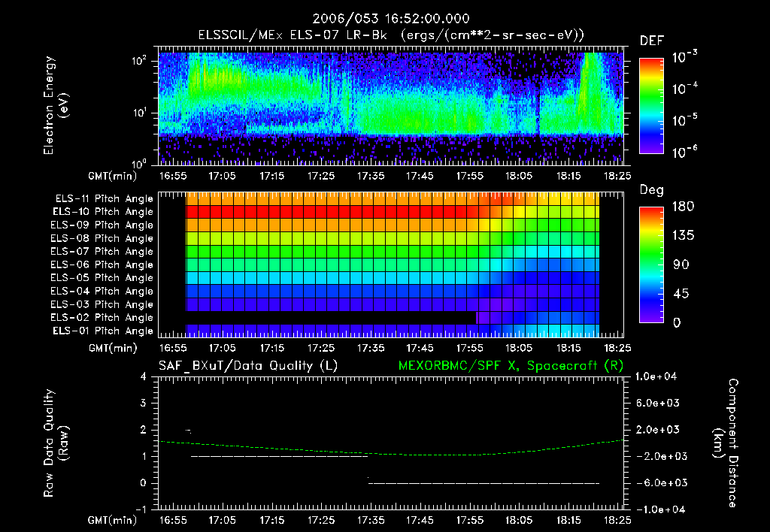Select the ELS-03 Pitch Angle row label

102,304
